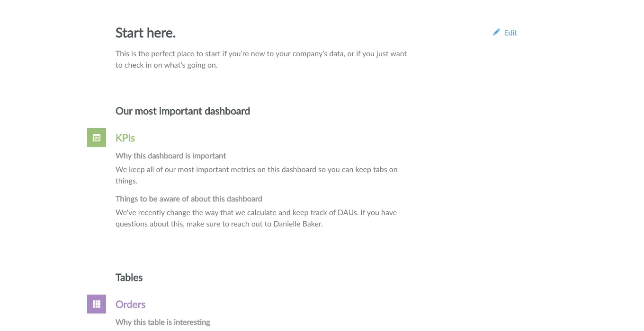
Task: Open the Orders table link
Action: tap(131, 305)
